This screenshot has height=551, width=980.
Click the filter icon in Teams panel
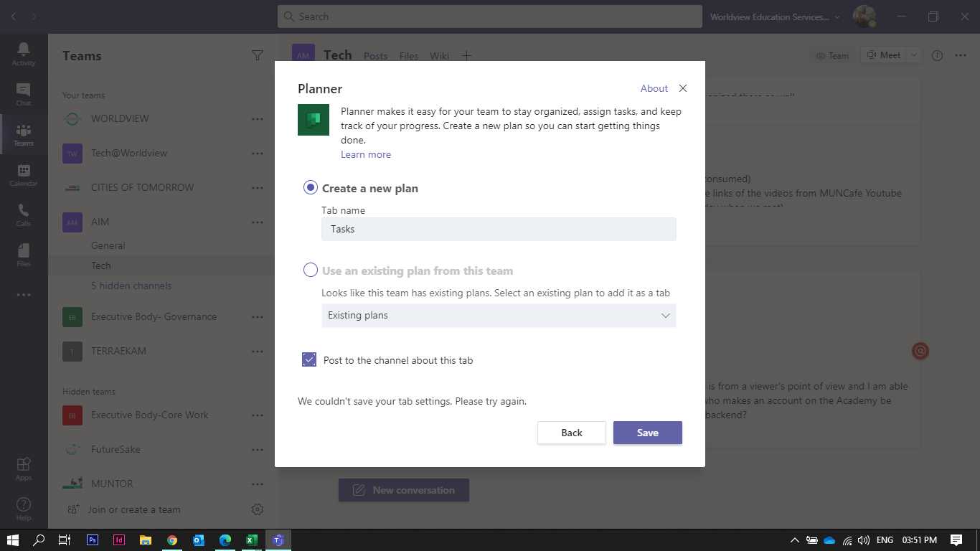click(x=258, y=55)
